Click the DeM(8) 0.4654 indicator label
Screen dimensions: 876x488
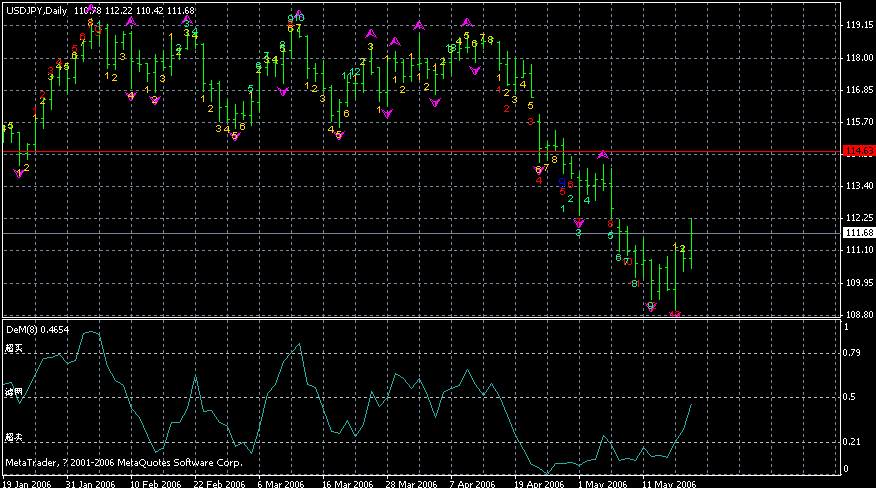(x=36, y=328)
